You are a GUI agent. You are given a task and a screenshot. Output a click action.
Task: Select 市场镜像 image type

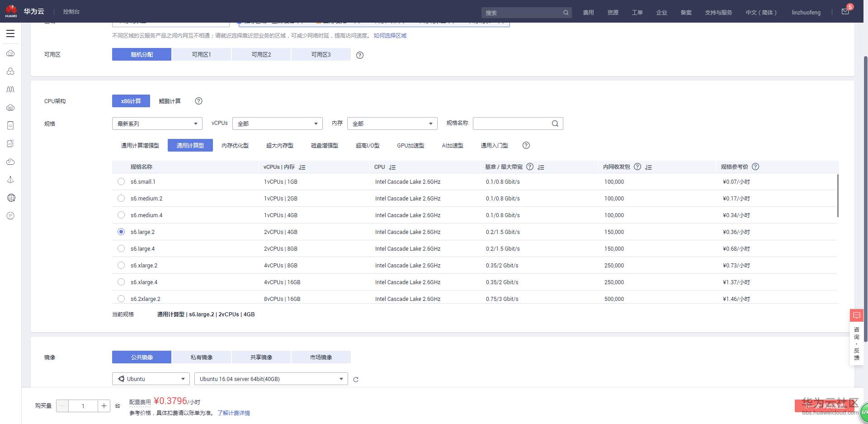click(x=321, y=357)
